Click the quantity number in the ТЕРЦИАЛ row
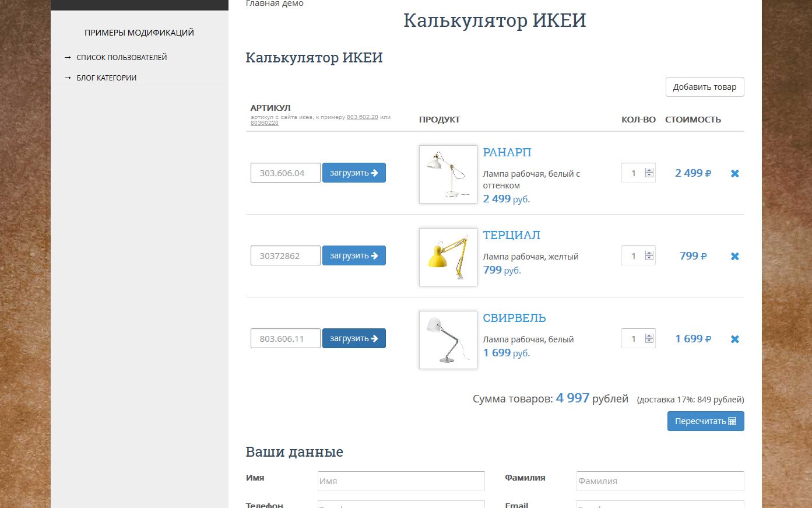The height and width of the screenshot is (508, 812). pos(634,256)
